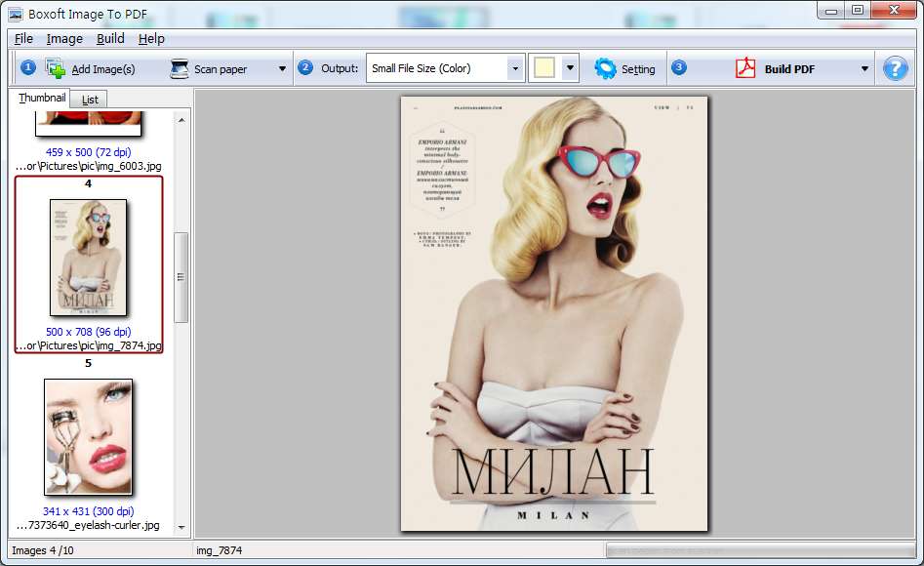The width and height of the screenshot is (924, 566).
Task: Switch to the List tab
Action: pyautogui.click(x=90, y=100)
